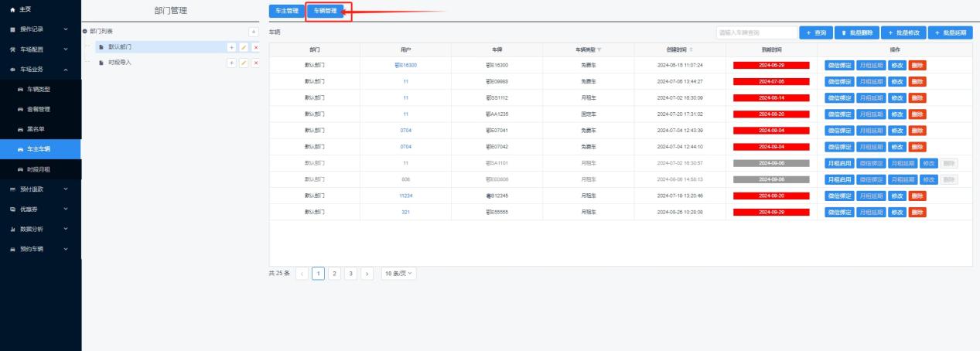The image size is (980, 351).
Task: Open 时段月租 sidebar submenu item
Action: click(40, 169)
